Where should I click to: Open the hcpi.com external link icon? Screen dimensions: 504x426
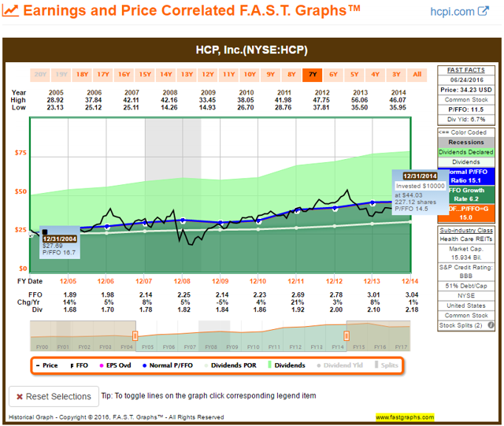(483, 11)
